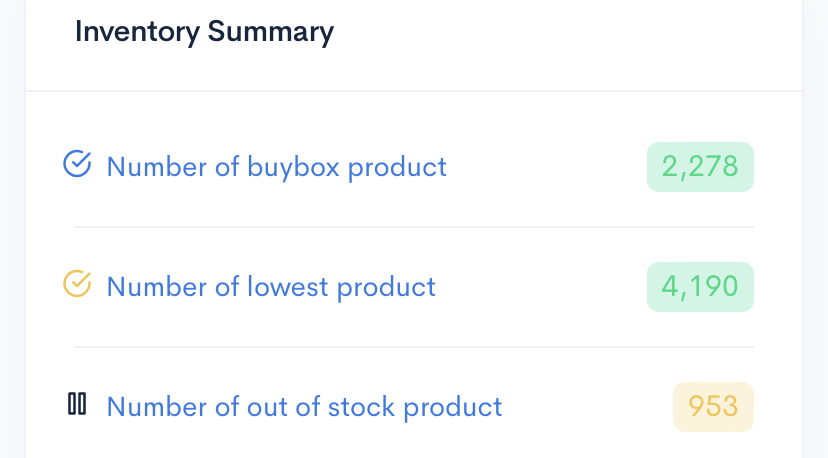
Task: Click the yellow 953 count badge
Action: click(713, 407)
